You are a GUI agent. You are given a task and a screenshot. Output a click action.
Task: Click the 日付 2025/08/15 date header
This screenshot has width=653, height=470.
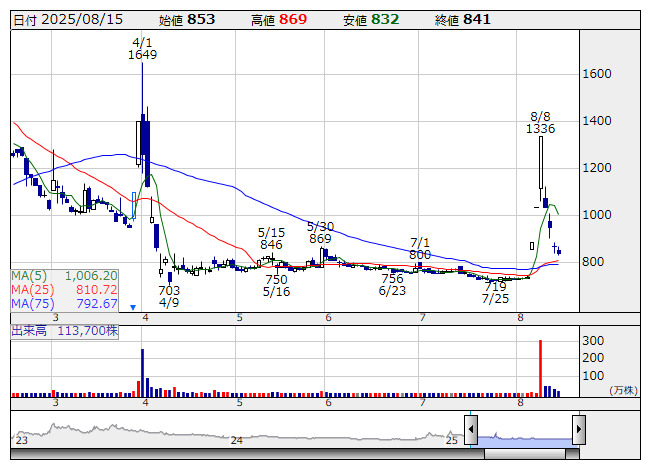click(68, 20)
